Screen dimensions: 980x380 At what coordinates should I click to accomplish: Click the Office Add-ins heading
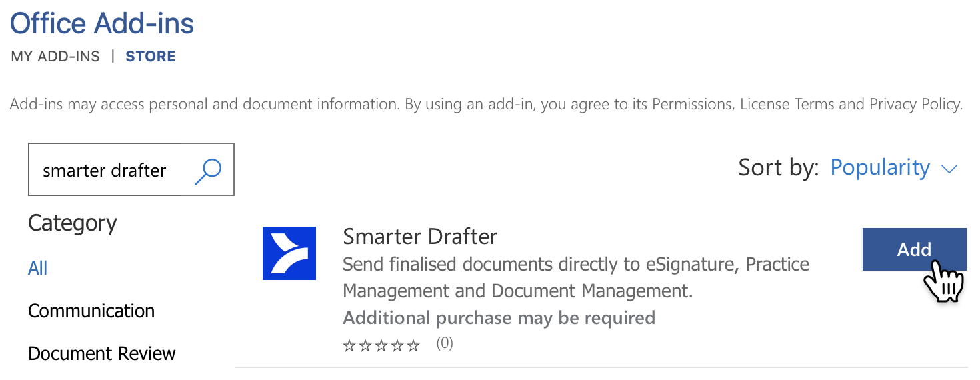tap(102, 24)
